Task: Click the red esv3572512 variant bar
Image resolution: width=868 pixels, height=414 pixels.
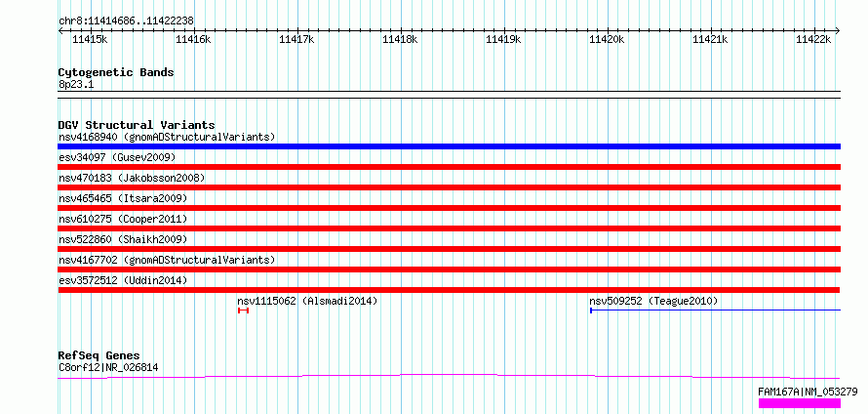Action: [449, 290]
